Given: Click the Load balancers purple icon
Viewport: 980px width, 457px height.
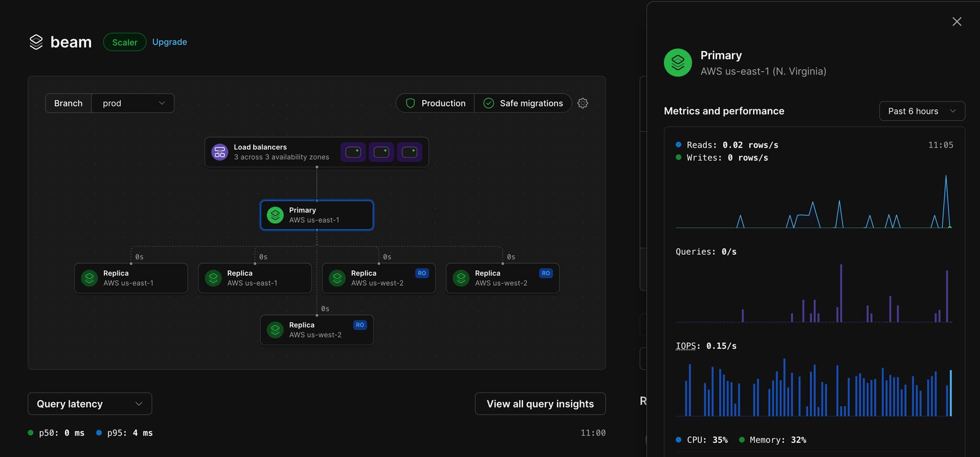Looking at the screenshot, I should 220,152.
